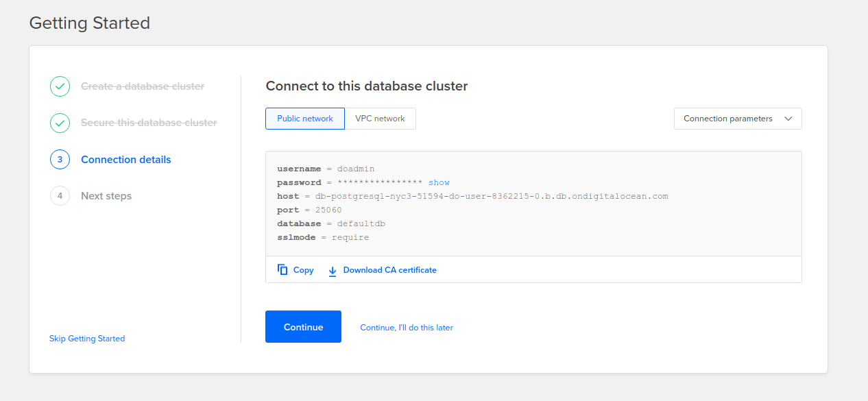Image resolution: width=868 pixels, height=401 pixels.
Task: Show the hidden database password
Action: tap(439, 182)
